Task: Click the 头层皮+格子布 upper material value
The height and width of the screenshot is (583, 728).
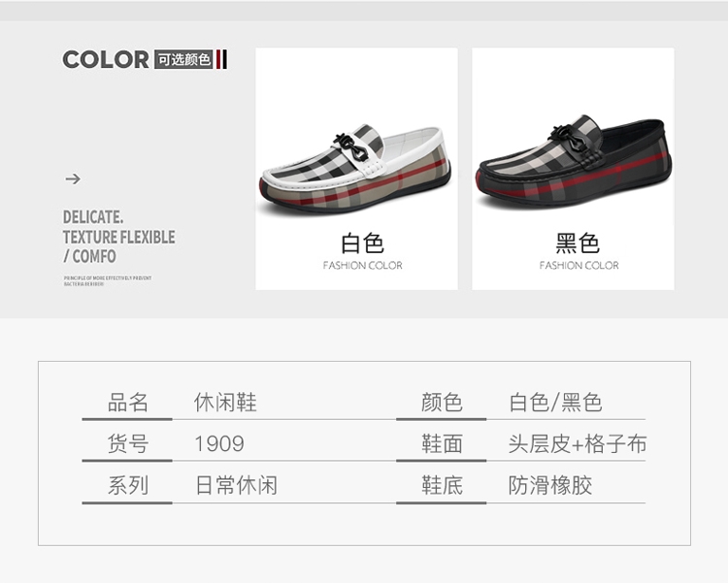Action: [x=578, y=443]
